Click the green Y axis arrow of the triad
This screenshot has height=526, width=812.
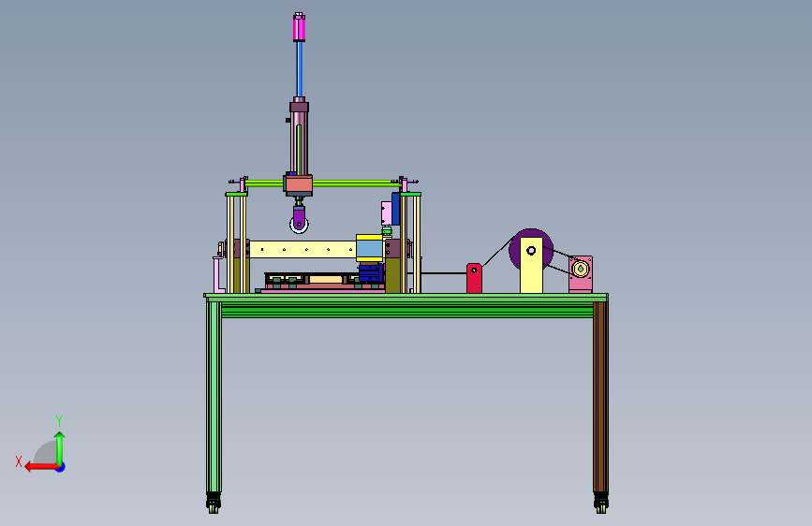tap(60, 447)
